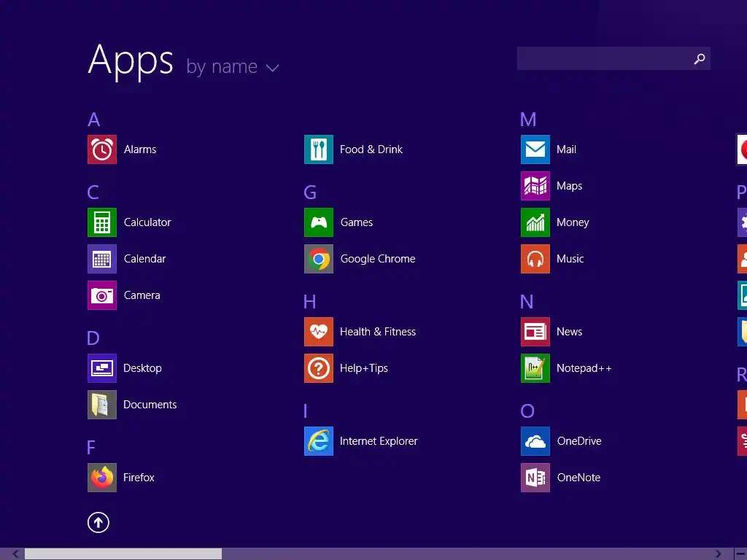The image size is (747, 560).
Task: Launch Notepad++ from its icon
Action: 535,368
